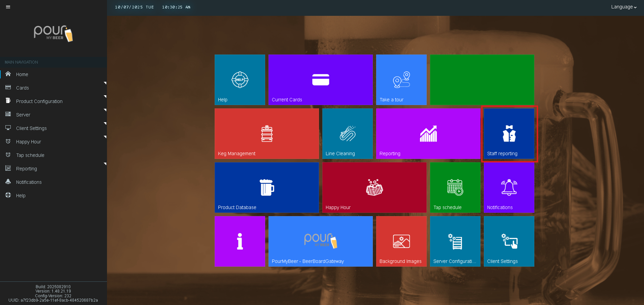This screenshot has height=305, width=644.
Task: Open the Staff reporting tile
Action: (x=509, y=134)
